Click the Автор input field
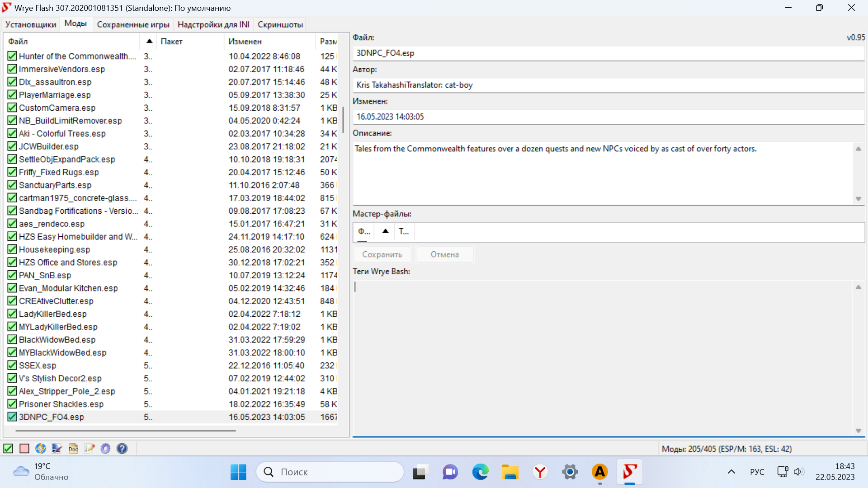The width and height of the screenshot is (868, 488). (x=608, y=85)
